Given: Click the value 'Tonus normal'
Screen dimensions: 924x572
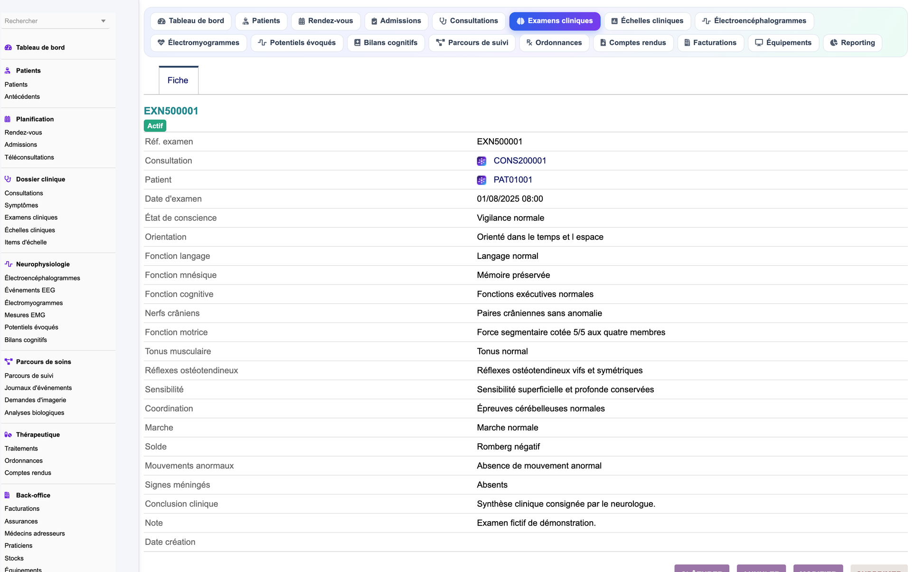Looking at the screenshot, I should 502,351.
